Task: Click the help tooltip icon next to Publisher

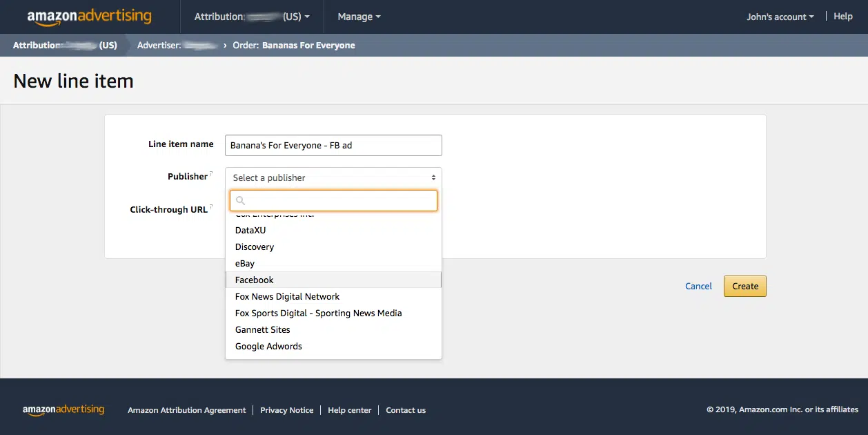Action: click(x=211, y=174)
